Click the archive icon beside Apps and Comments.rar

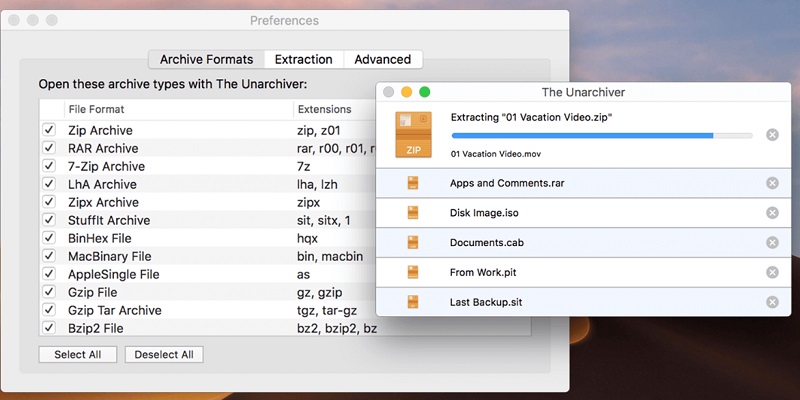413,183
